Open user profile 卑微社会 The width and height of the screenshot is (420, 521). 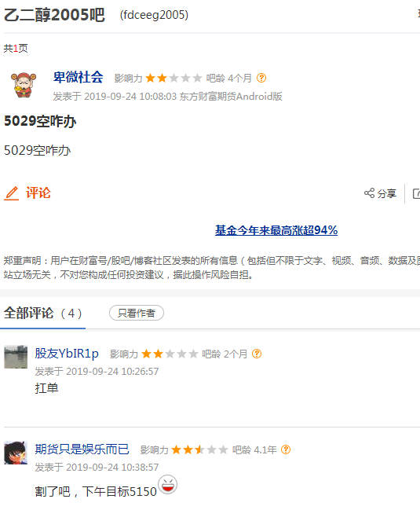[x=79, y=78]
